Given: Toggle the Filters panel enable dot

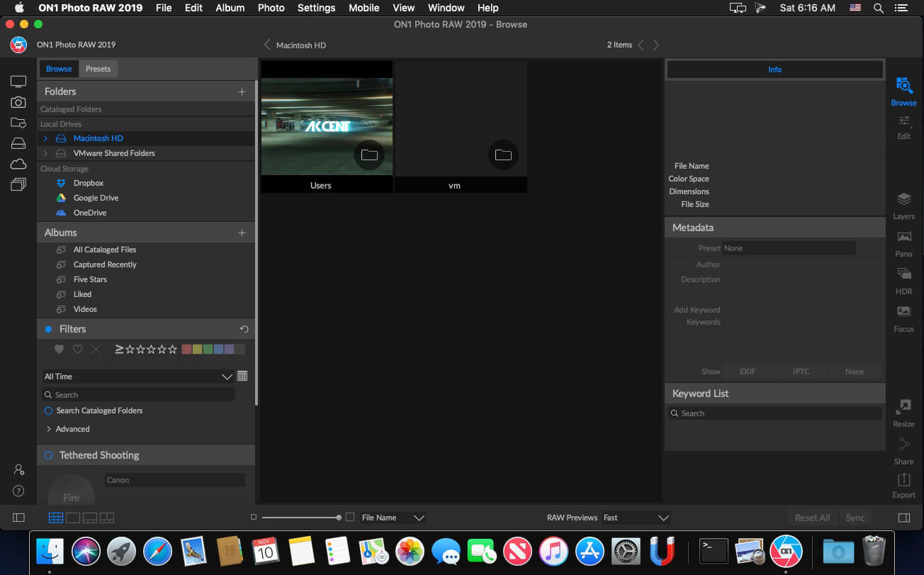Looking at the screenshot, I should 49,329.
